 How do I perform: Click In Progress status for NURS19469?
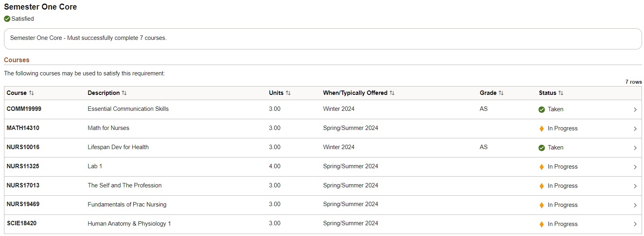click(562, 205)
